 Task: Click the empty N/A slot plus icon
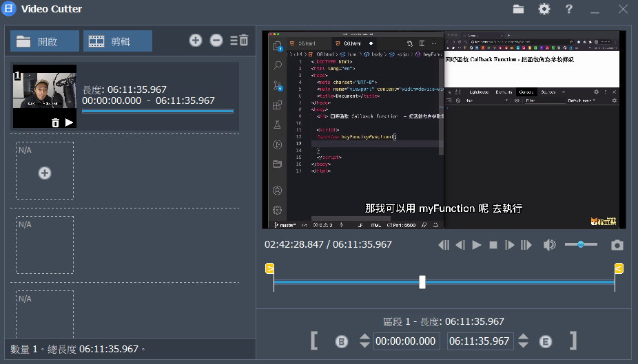(45, 173)
